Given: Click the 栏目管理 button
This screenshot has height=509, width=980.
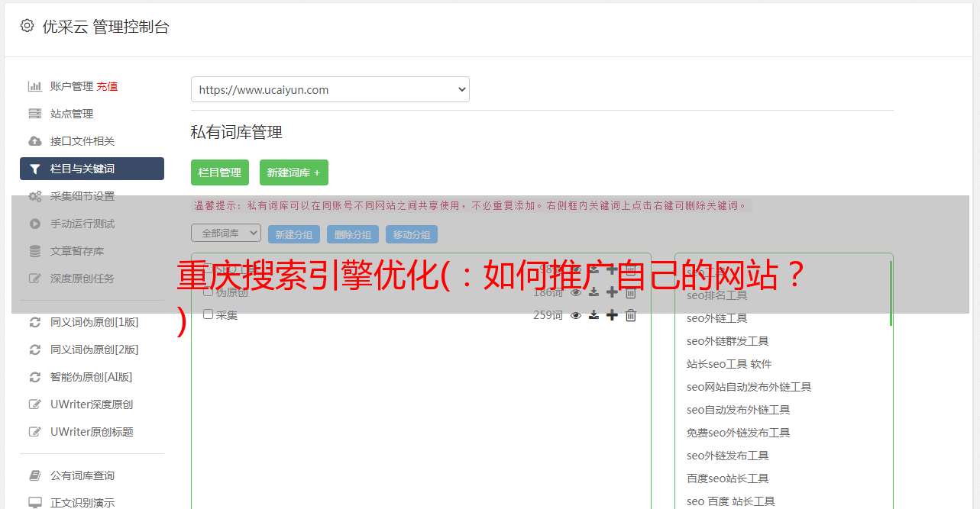Looking at the screenshot, I should click(x=220, y=172).
